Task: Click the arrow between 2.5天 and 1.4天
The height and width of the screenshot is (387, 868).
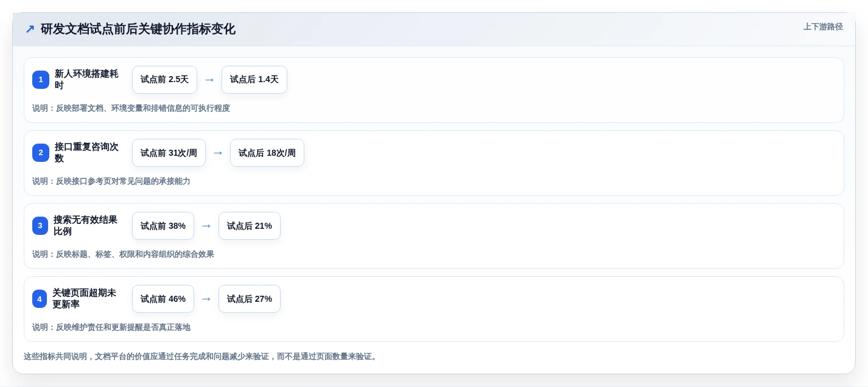Action: click(209, 80)
